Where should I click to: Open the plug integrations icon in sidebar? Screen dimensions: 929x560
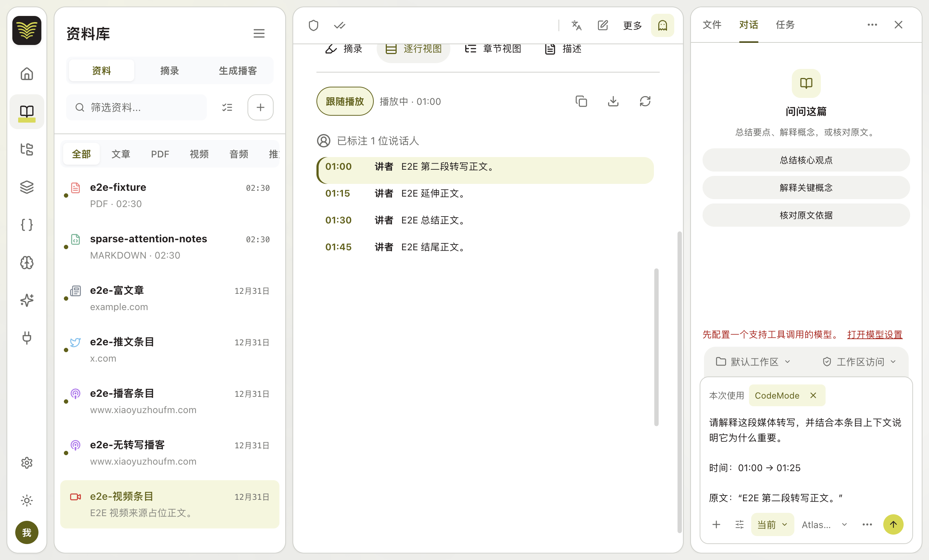click(27, 338)
